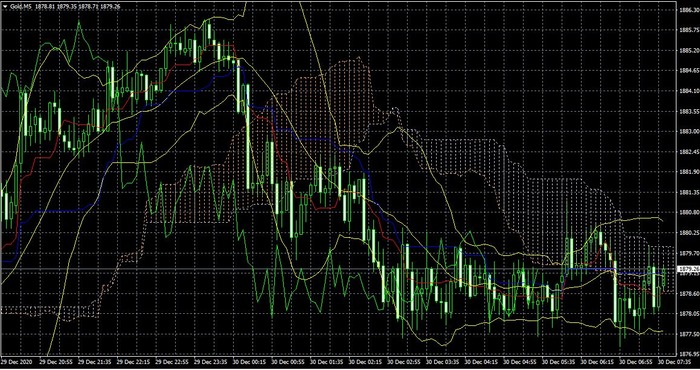700x370 pixels.
Task: Click the 1878.60 price axis label
Action: pos(689,294)
